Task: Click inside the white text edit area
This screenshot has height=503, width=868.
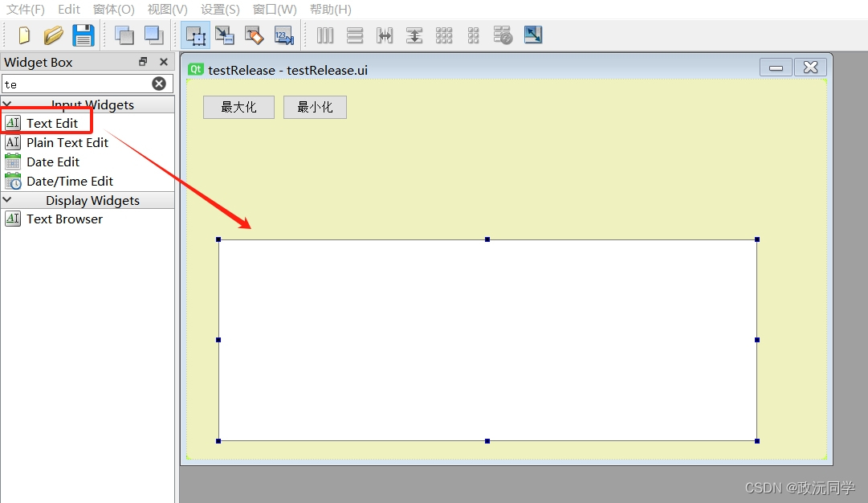Action: tap(487, 340)
